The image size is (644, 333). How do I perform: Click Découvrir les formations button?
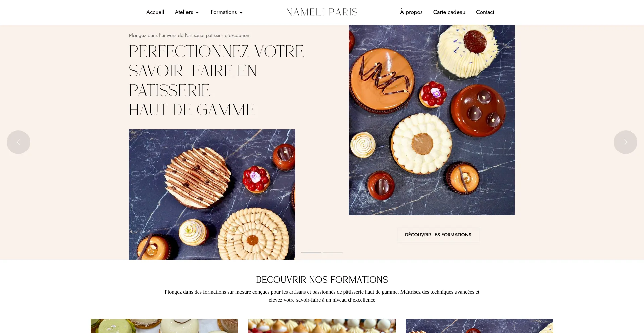(438, 235)
